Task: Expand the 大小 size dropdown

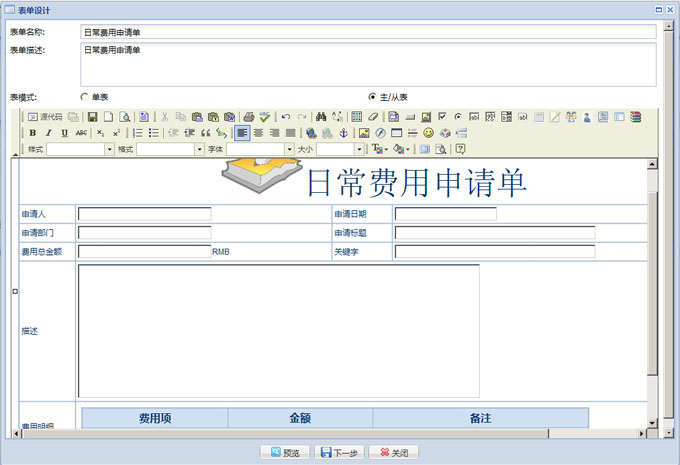Action: pyautogui.click(x=359, y=149)
